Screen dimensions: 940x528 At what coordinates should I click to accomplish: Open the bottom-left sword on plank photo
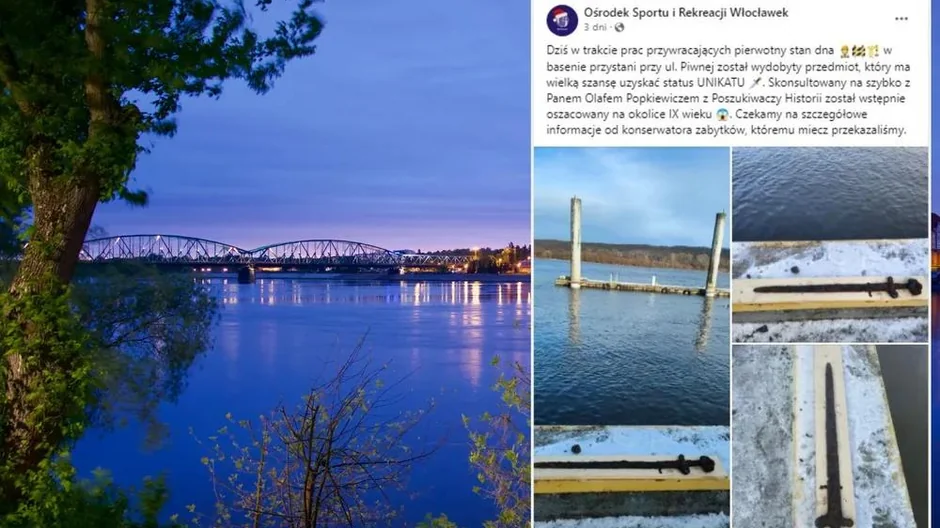pyautogui.click(x=632, y=477)
